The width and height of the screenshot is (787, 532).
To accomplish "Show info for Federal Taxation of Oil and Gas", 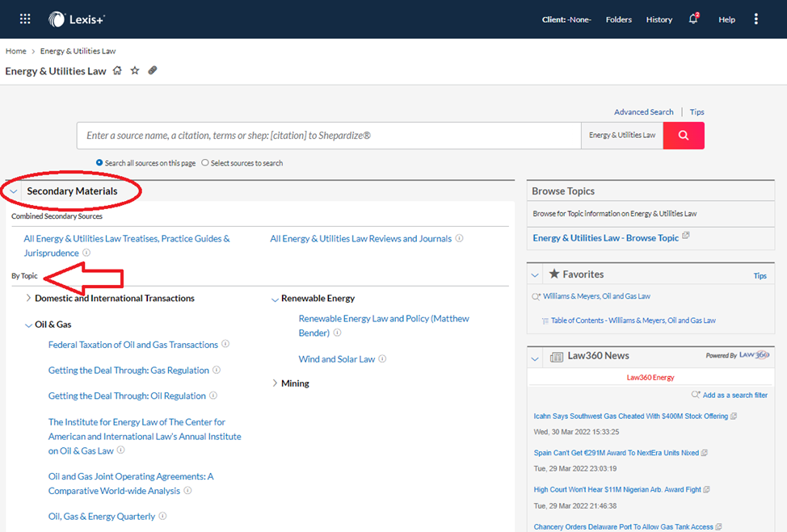I will 226,344.
